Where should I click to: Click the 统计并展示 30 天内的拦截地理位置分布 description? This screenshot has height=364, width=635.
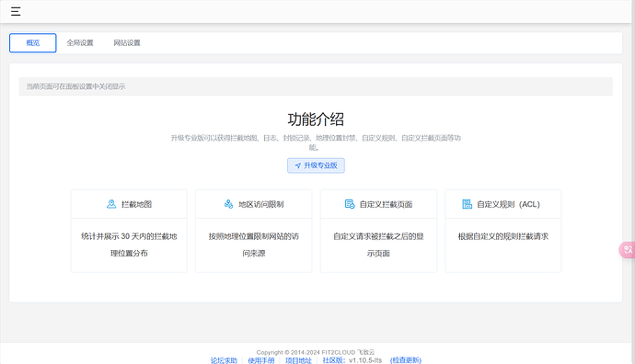pos(129,245)
